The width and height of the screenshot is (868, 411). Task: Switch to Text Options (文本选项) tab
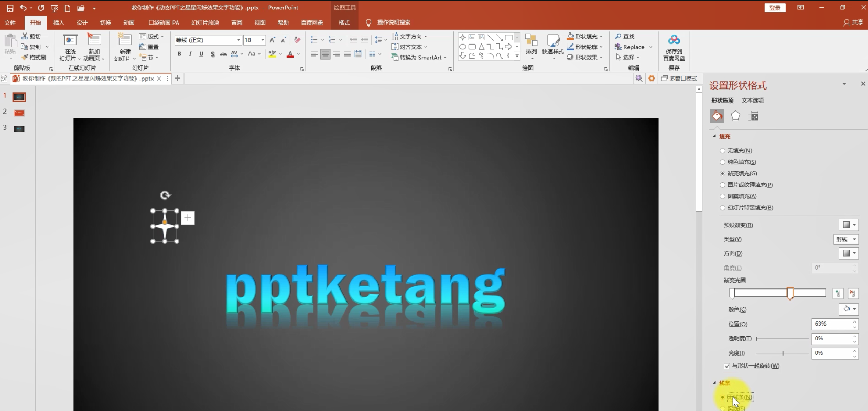coord(753,101)
